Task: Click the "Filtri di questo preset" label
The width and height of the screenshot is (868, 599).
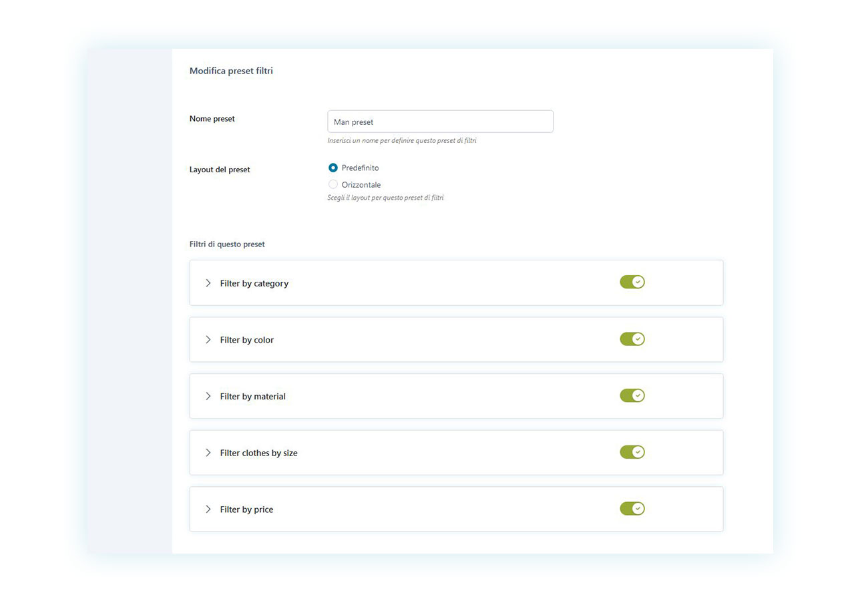Action: coord(227,244)
